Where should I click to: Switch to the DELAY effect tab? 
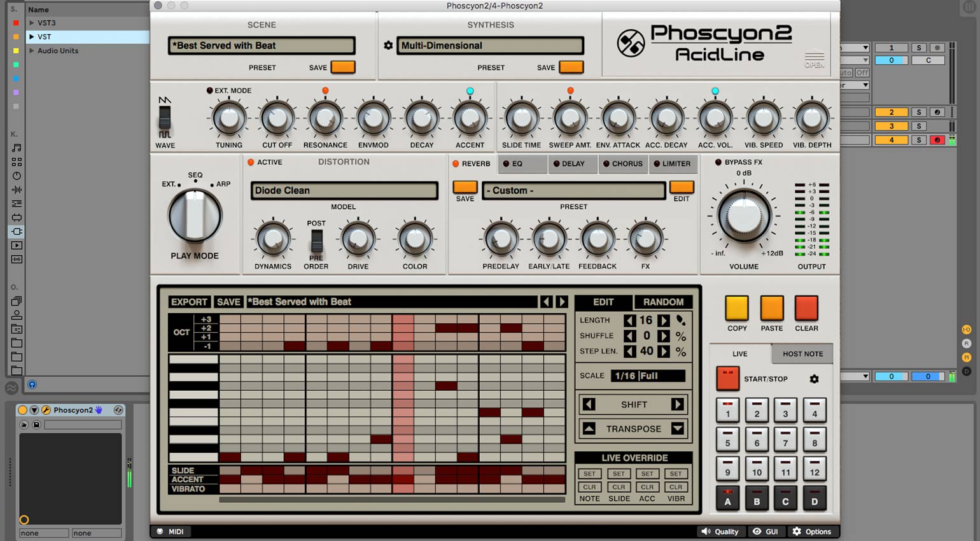573,164
